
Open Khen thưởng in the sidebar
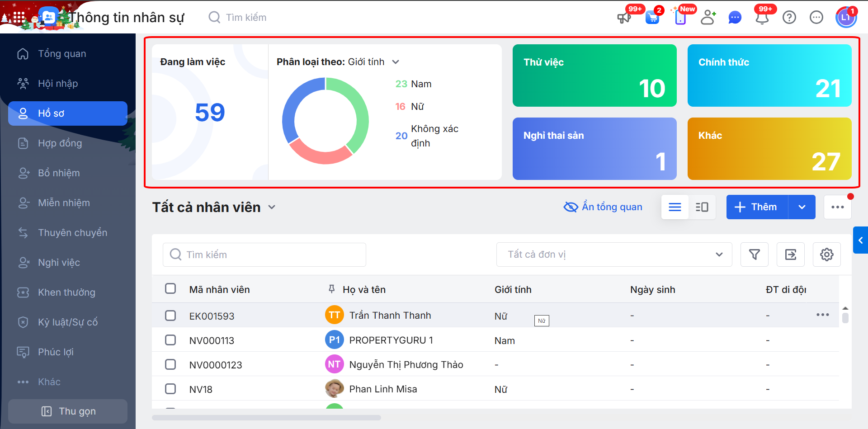68,292
